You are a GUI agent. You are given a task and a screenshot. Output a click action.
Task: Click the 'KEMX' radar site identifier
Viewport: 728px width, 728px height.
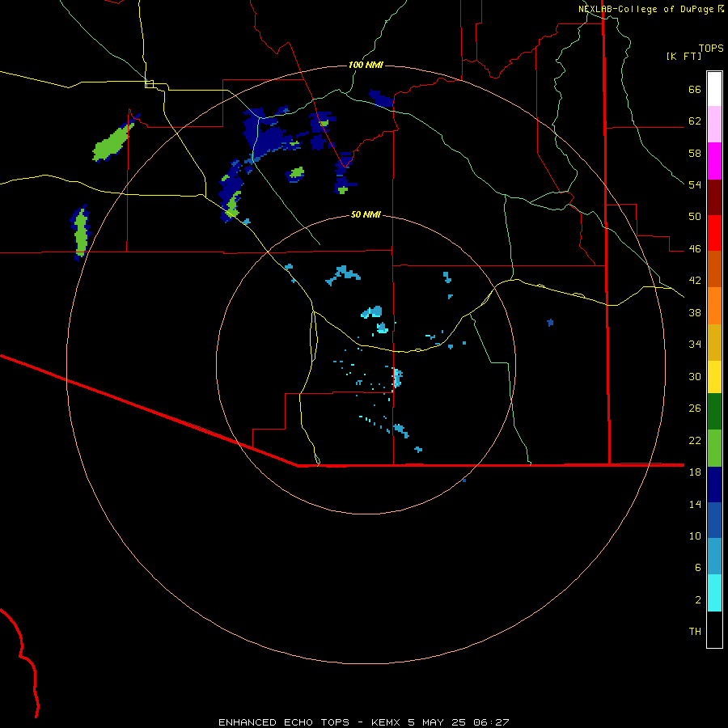tap(387, 722)
